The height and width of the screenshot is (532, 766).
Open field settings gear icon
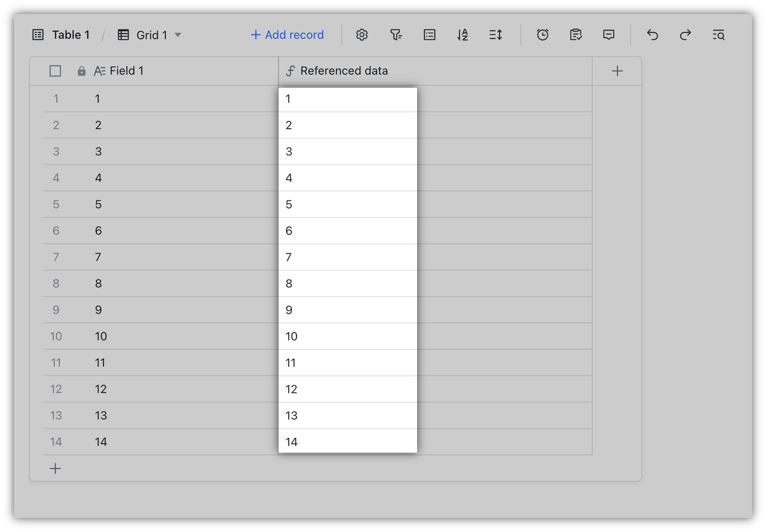[362, 35]
